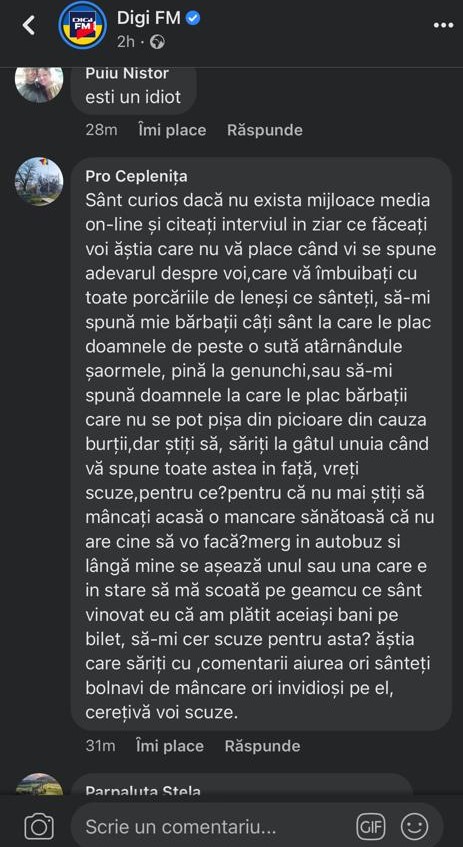Tap the blue verified badge next to Digi FM
Viewport: 463px width, 847px height.
click(193, 18)
